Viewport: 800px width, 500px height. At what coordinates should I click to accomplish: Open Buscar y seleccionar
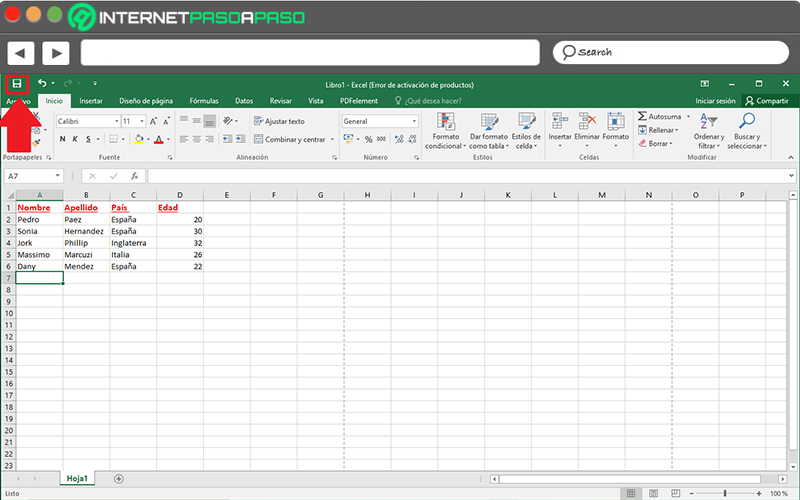(x=747, y=131)
